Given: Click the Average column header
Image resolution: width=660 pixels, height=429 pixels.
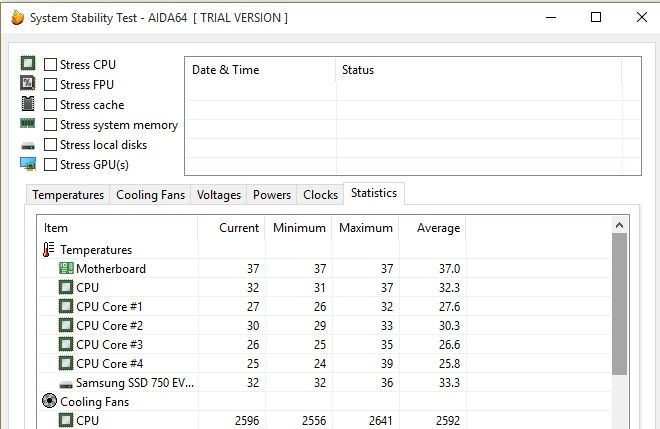Looking at the screenshot, I should click(432, 228).
